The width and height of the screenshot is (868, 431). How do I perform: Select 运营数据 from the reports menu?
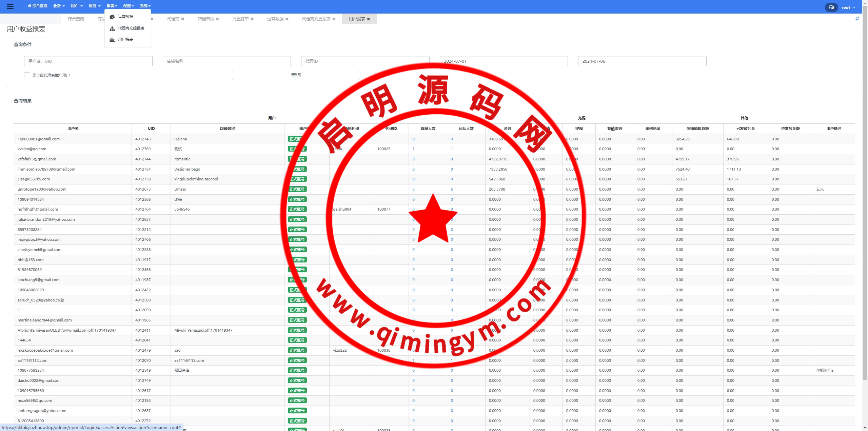125,17
